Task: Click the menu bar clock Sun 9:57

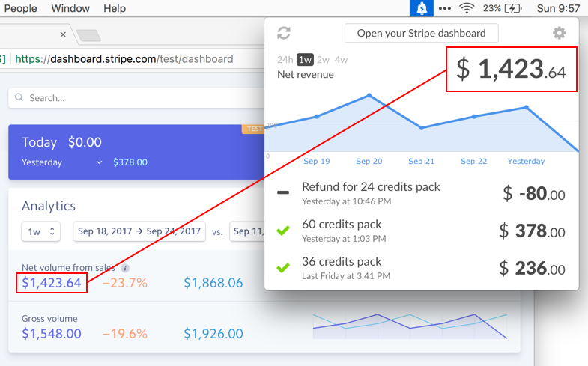Action: click(x=558, y=8)
